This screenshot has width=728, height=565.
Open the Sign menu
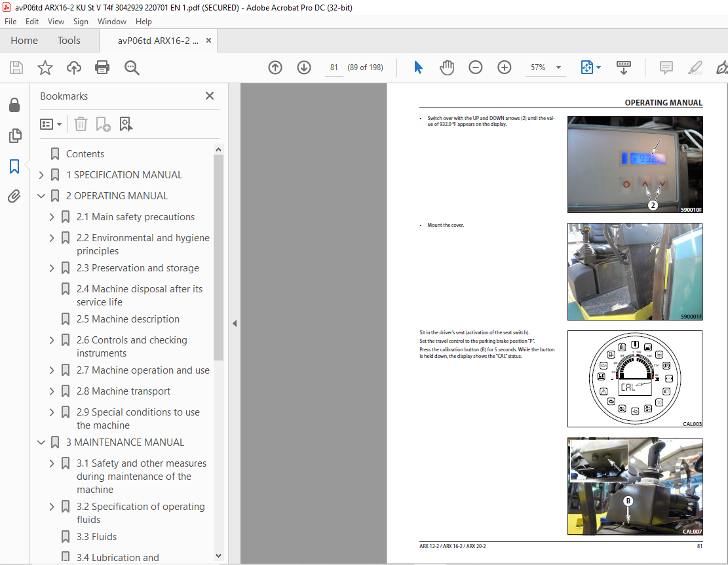click(x=81, y=22)
